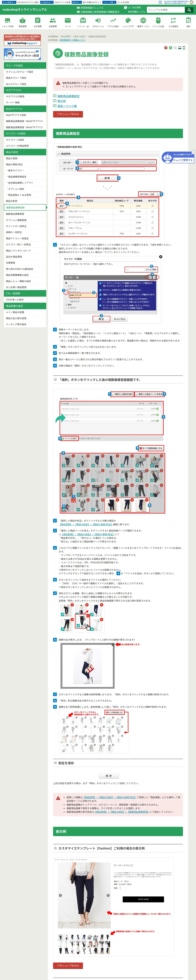Click the red P plan badge icon
The image size is (196, 980).
pyautogui.click(x=166, y=48)
